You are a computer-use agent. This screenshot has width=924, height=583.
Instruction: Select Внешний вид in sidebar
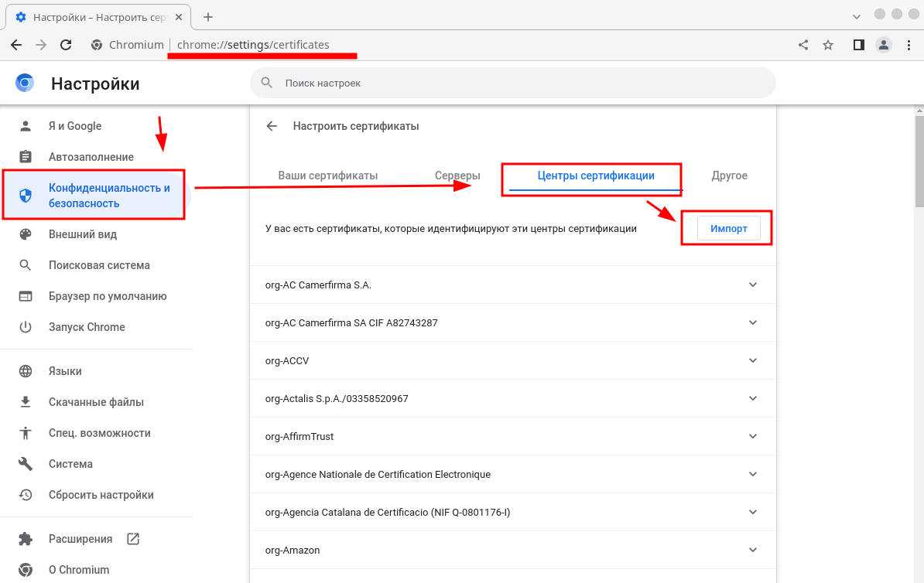82,234
